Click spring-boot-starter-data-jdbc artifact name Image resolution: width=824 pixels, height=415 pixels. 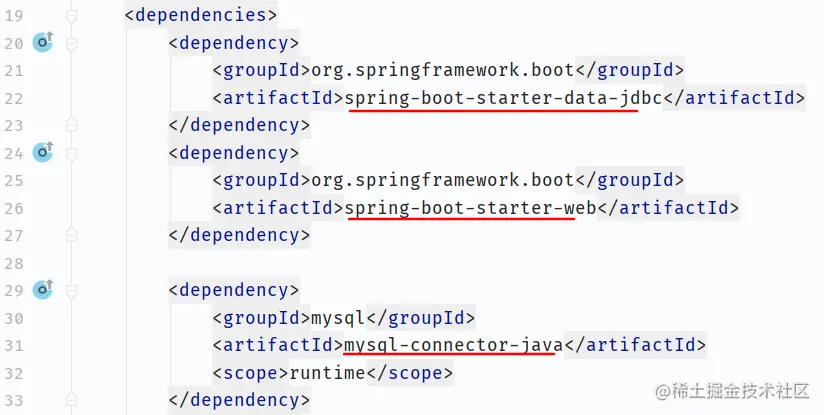(x=503, y=98)
